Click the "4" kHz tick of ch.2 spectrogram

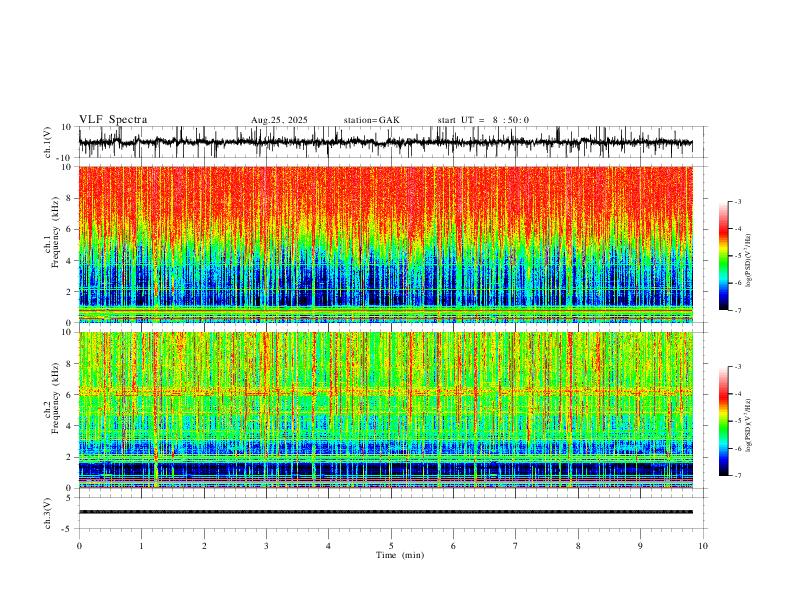coord(69,426)
